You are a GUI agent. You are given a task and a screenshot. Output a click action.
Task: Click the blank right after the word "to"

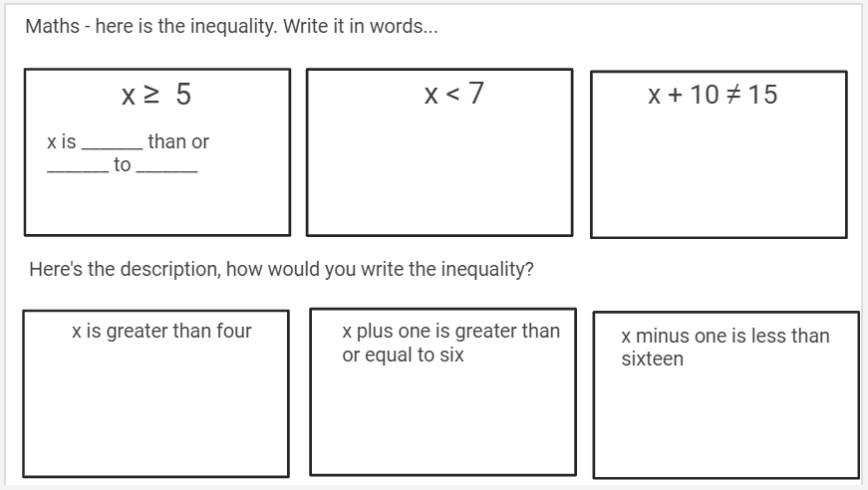point(166,166)
